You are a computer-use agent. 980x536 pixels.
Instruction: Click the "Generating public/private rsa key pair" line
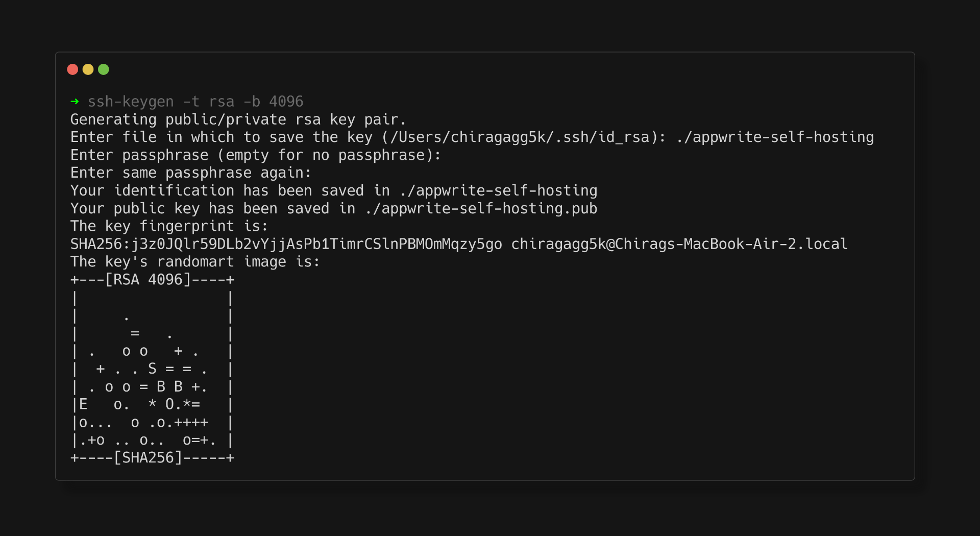tap(238, 119)
